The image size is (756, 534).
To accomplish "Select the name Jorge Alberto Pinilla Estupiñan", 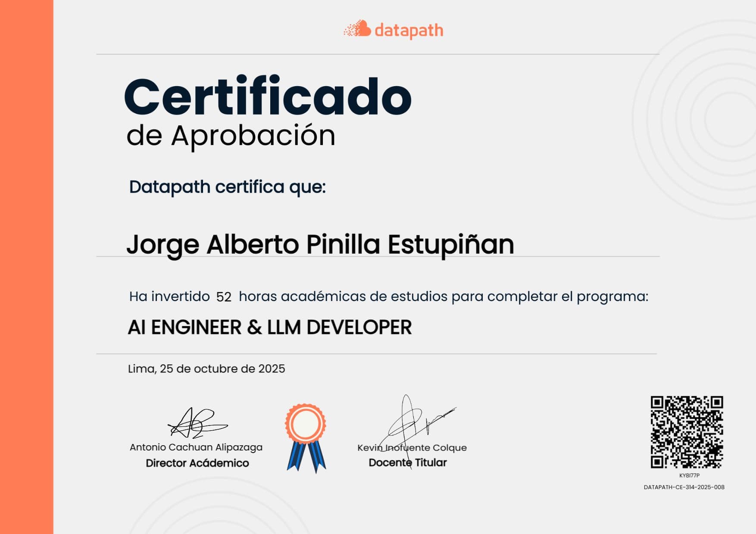I will 320,245.
